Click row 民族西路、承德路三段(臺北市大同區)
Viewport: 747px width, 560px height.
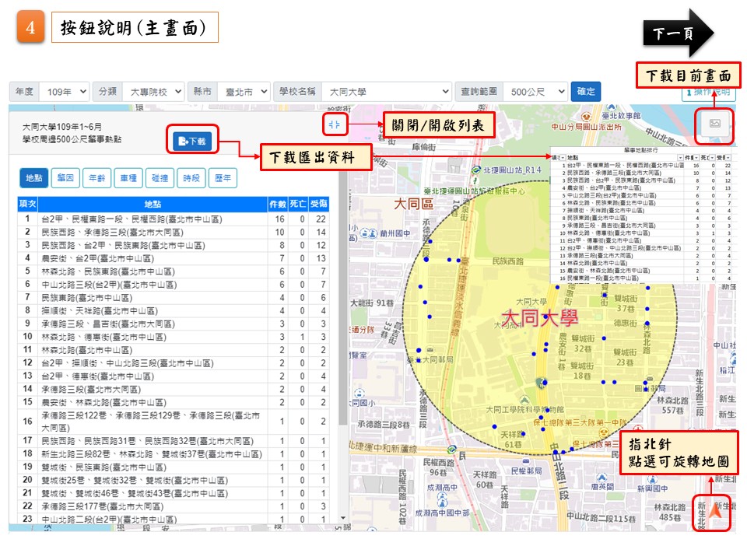pos(174,233)
